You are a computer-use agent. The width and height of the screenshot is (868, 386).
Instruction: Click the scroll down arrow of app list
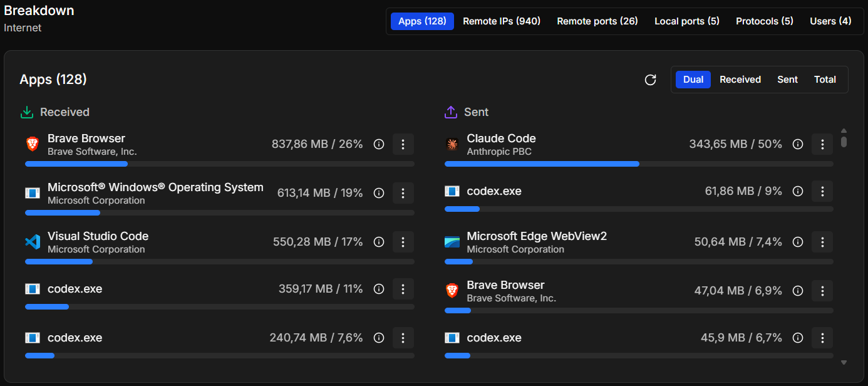[x=844, y=362]
